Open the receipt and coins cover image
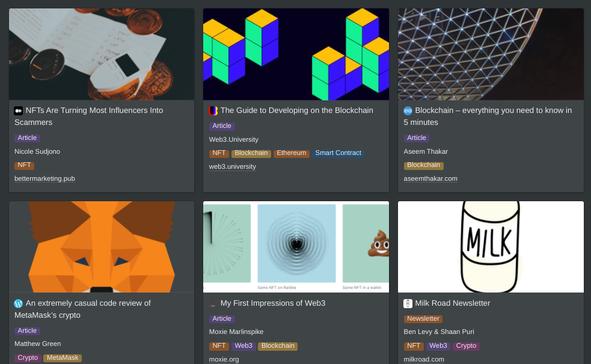591x364 pixels. (102, 54)
